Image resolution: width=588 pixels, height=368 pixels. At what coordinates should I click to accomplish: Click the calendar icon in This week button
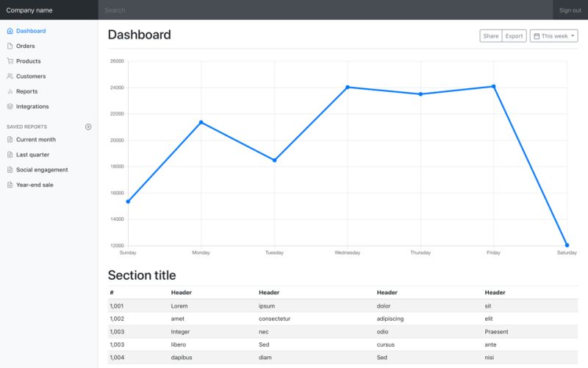tap(537, 36)
